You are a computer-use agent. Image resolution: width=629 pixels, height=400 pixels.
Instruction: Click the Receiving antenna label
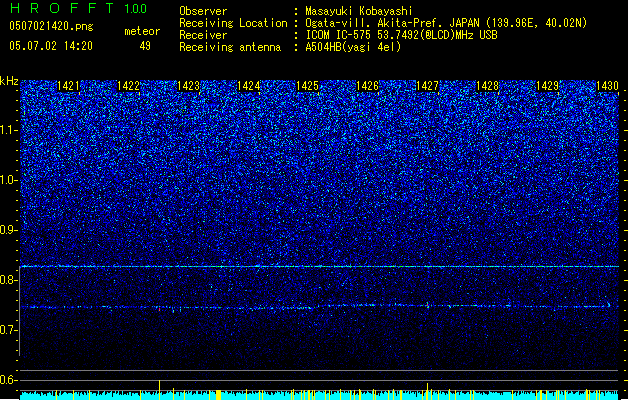coord(230,47)
